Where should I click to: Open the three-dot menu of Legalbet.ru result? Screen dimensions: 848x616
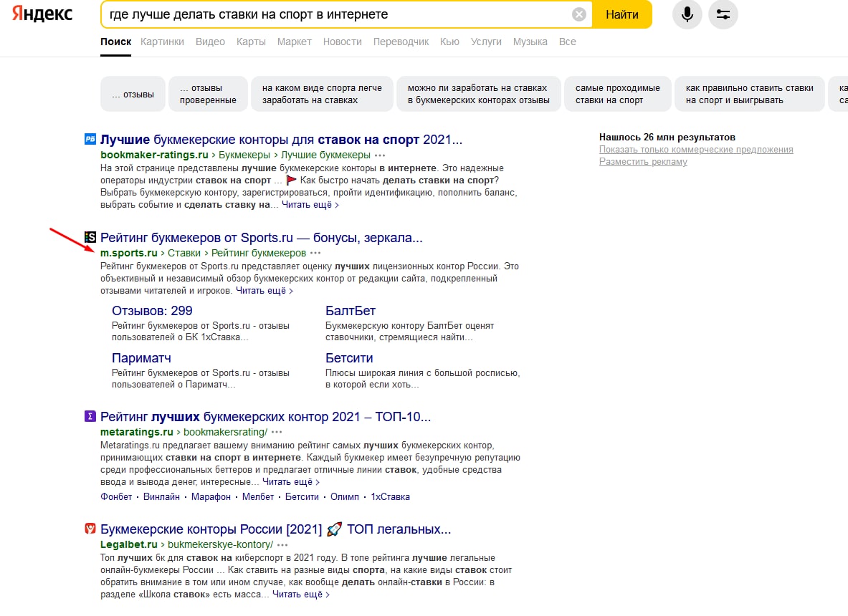(283, 544)
